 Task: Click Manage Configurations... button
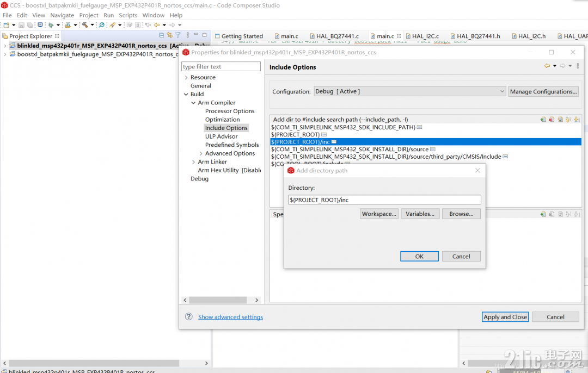pyautogui.click(x=543, y=91)
